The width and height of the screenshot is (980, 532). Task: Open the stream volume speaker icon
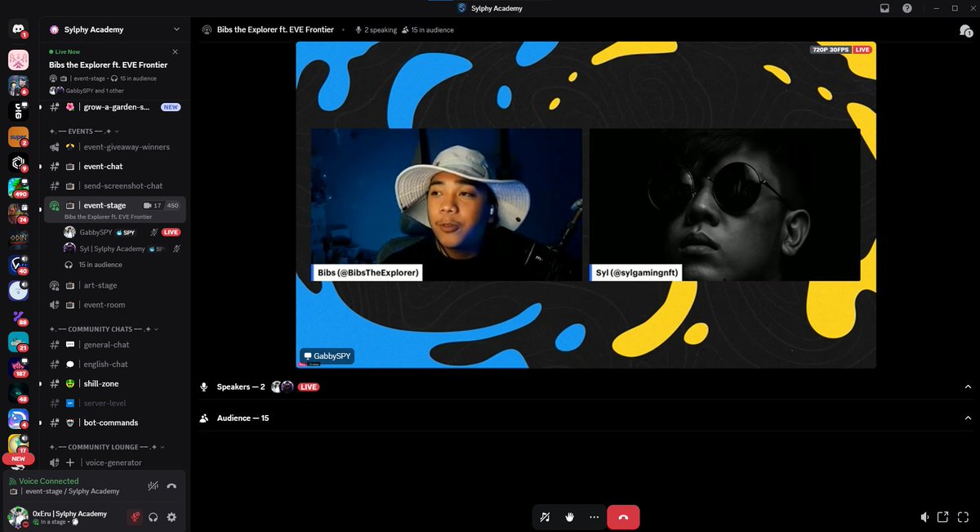[924, 517]
